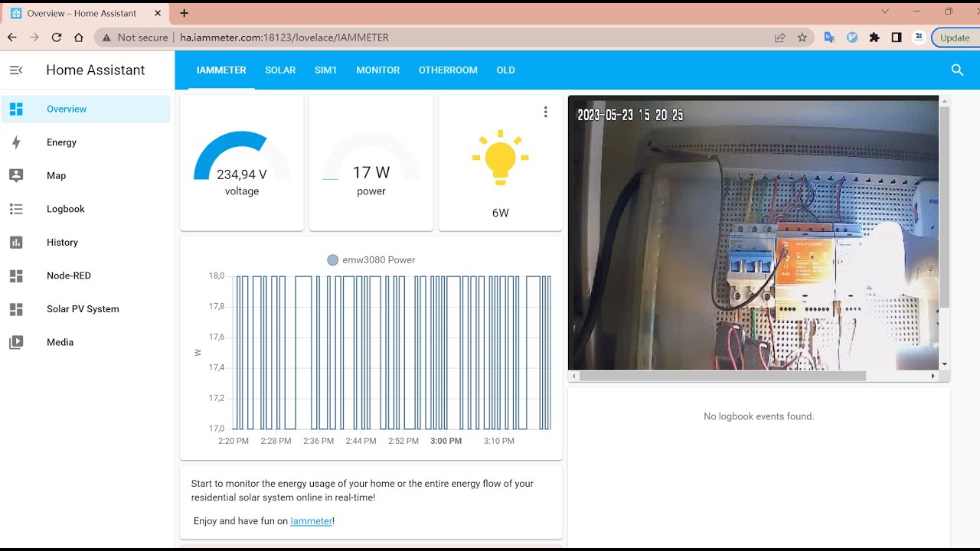Click the 234,94 V voltage value
Image resolution: width=980 pixels, height=551 pixels.
(x=242, y=174)
